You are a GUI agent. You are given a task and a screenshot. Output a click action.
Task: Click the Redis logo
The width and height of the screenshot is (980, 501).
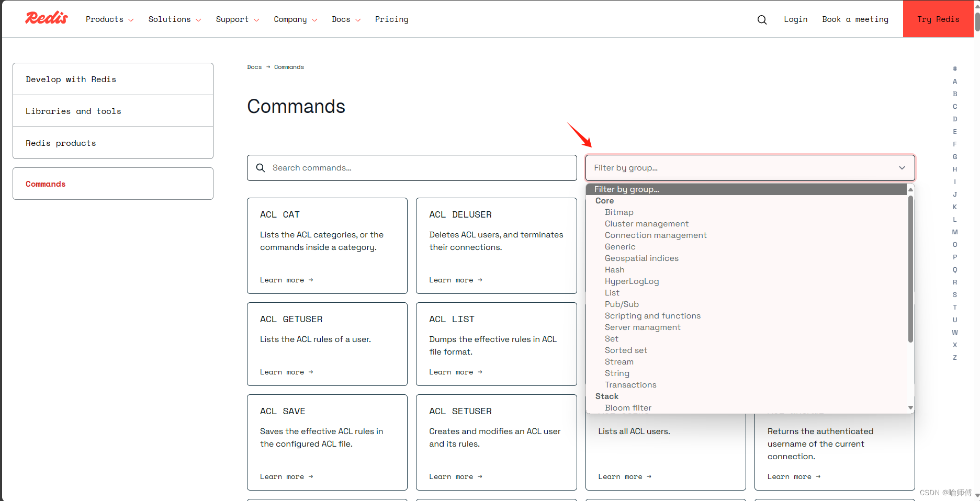(47, 18)
